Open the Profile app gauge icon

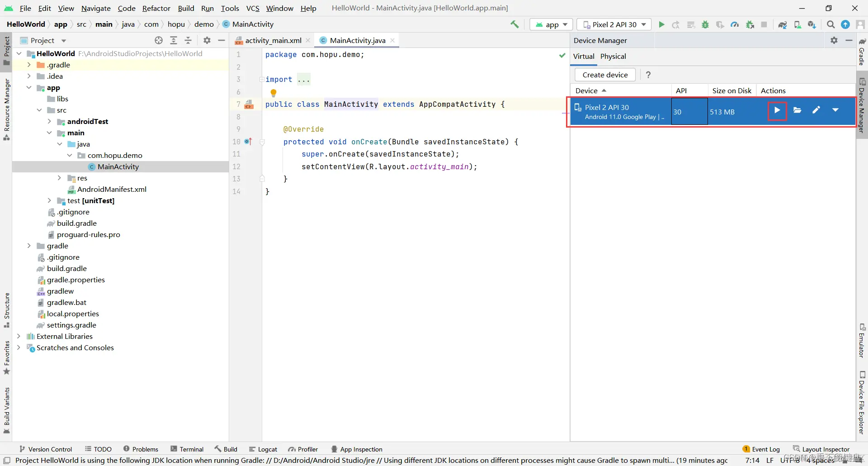pyautogui.click(x=735, y=24)
